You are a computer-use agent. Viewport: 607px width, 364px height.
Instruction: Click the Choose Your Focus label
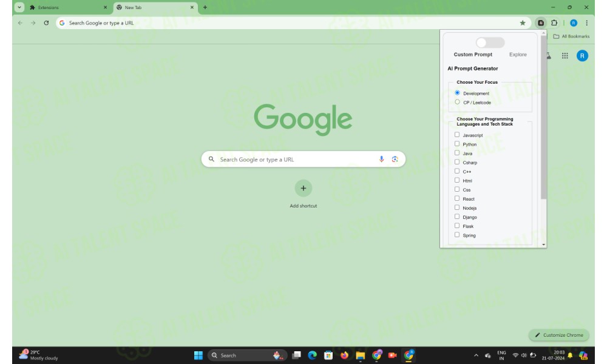(477, 82)
